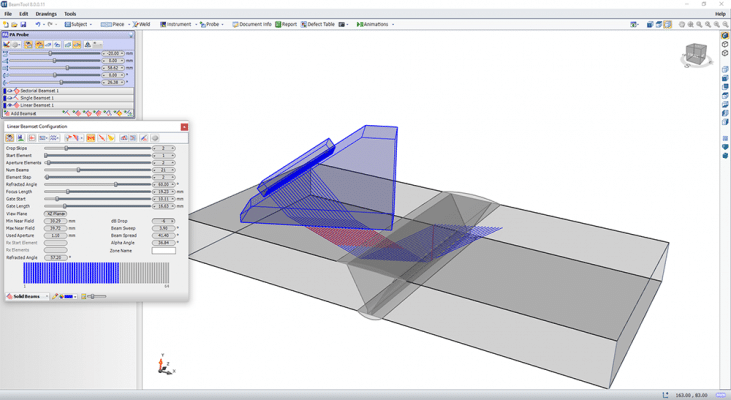
Task: Click the pencil icon beside Solid Beams
Action: pos(55,297)
